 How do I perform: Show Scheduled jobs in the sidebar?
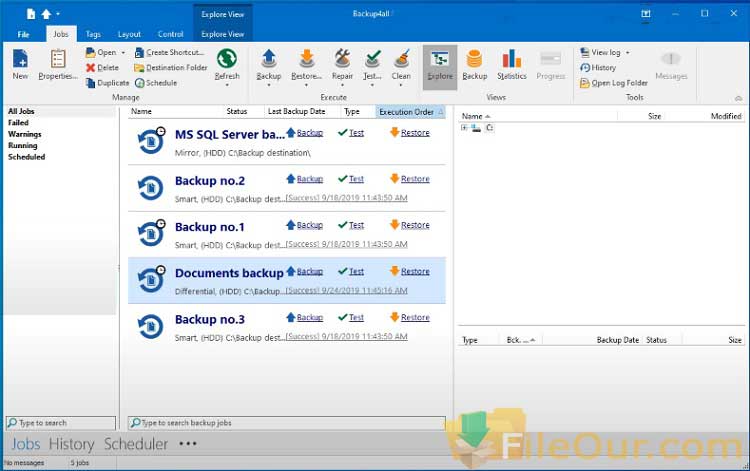tap(26, 157)
